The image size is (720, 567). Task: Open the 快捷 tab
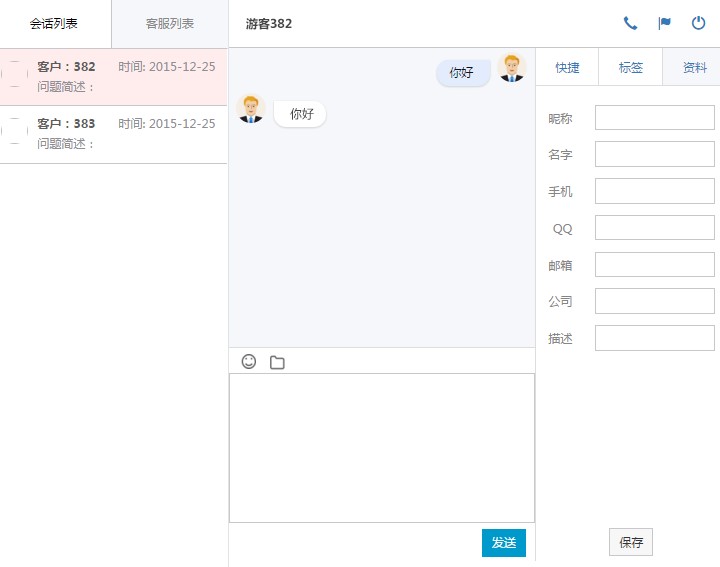(567, 68)
